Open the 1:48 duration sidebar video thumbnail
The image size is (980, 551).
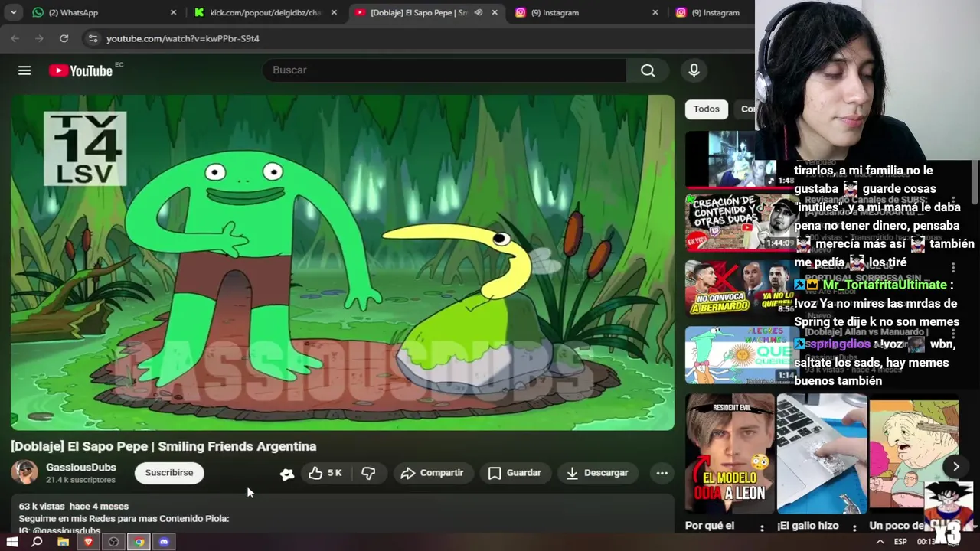click(x=739, y=159)
